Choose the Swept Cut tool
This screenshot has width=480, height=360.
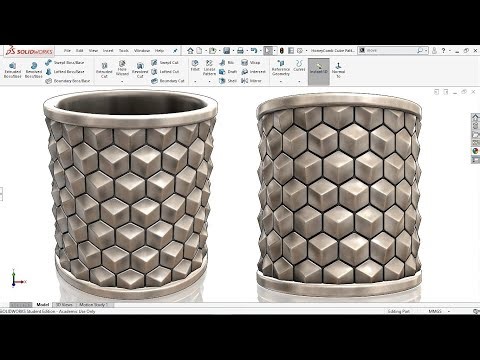click(165, 63)
